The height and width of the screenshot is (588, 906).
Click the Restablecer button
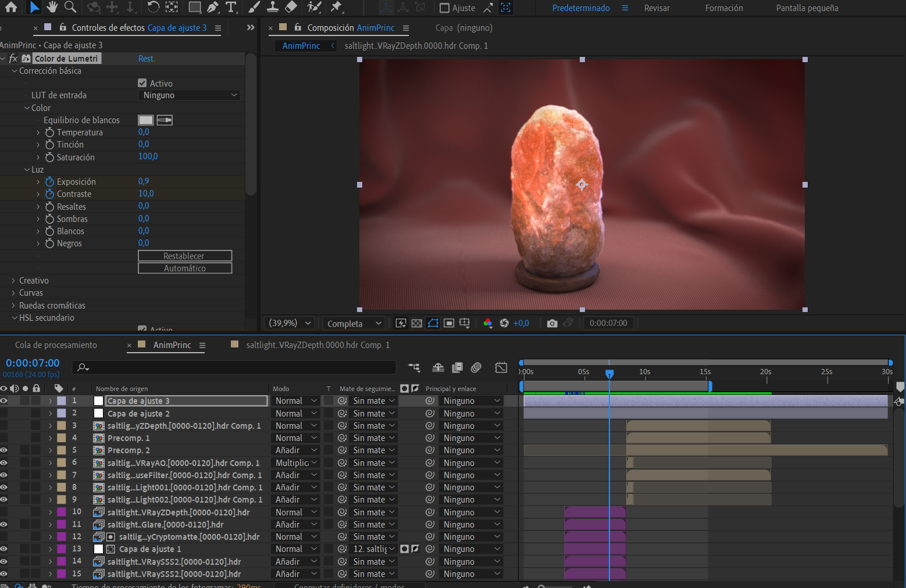(x=184, y=256)
